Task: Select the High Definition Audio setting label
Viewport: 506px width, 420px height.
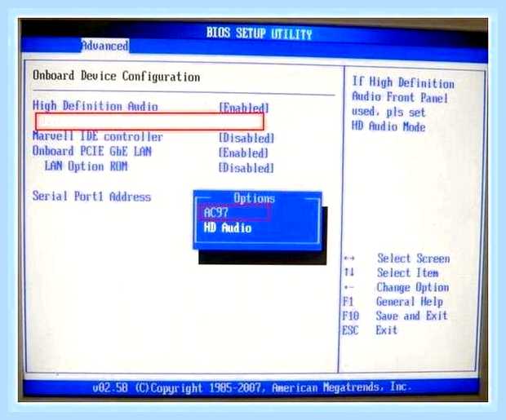Action: click(95, 106)
